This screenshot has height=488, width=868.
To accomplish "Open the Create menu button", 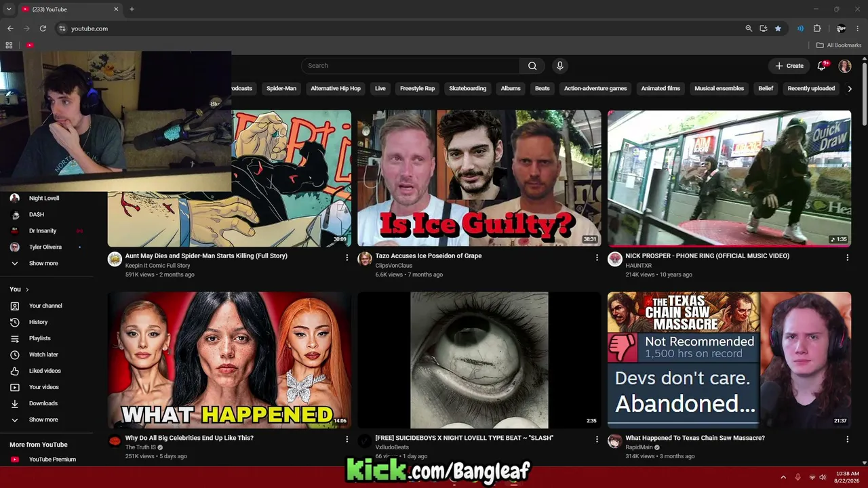I will (x=789, y=66).
